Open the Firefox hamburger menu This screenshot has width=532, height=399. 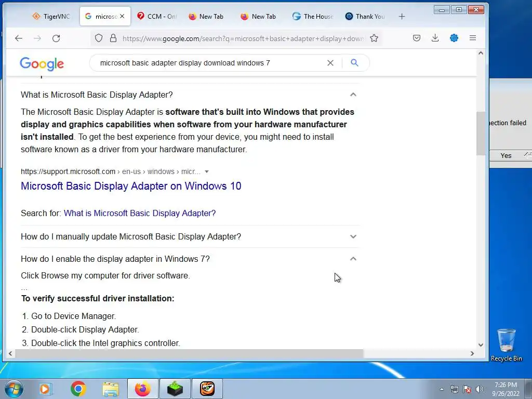click(473, 38)
